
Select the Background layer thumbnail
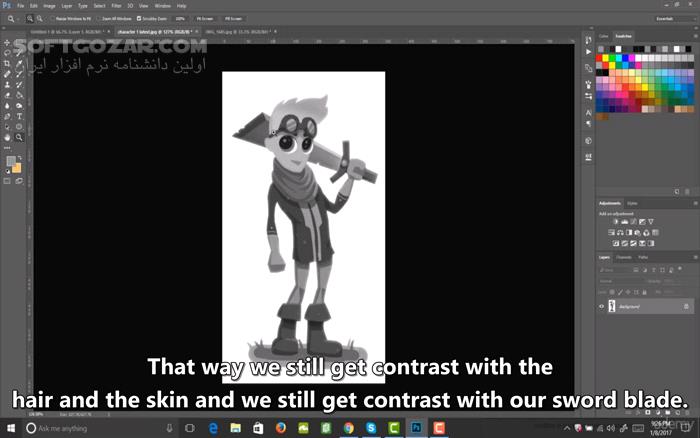pyautogui.click(x=612, y=306)
